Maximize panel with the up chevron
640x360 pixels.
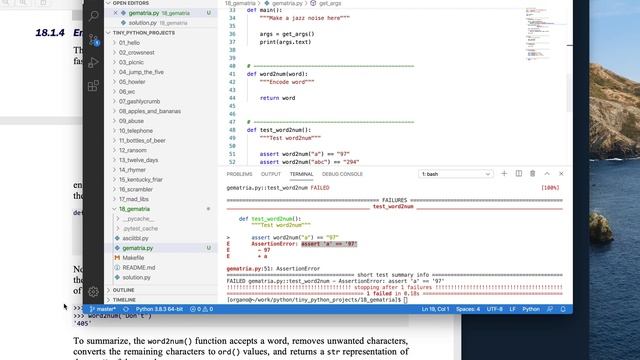[x=547, y=173]
